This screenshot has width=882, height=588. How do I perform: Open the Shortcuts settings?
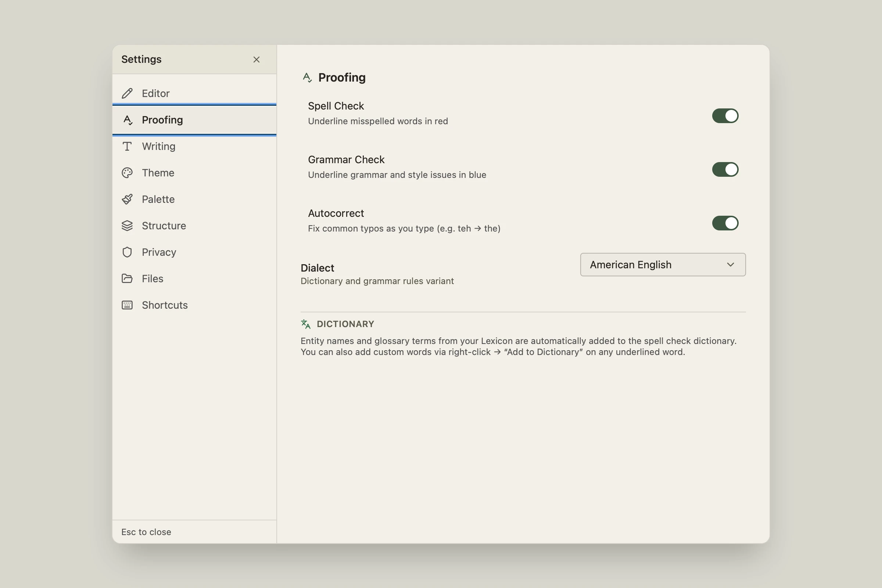pos(194,305)
